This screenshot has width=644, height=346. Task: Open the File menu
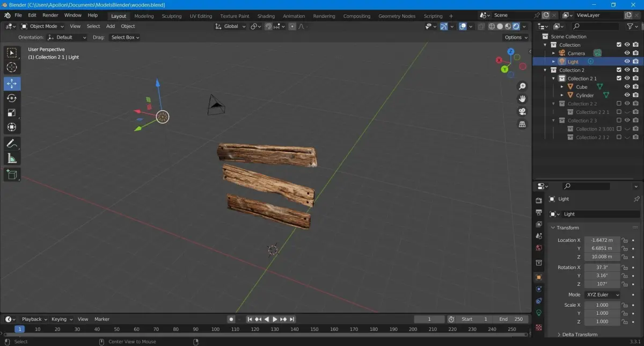click(18, 15)
